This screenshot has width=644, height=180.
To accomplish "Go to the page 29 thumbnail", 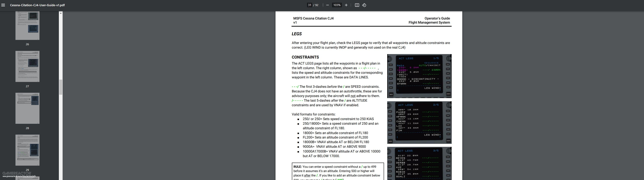I will click(28, 150).
